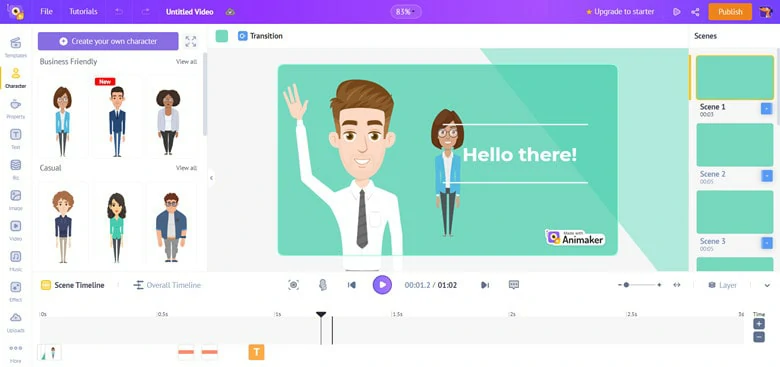Open the Music sidebar panel
780x367 pixels.
pos(15,261)
